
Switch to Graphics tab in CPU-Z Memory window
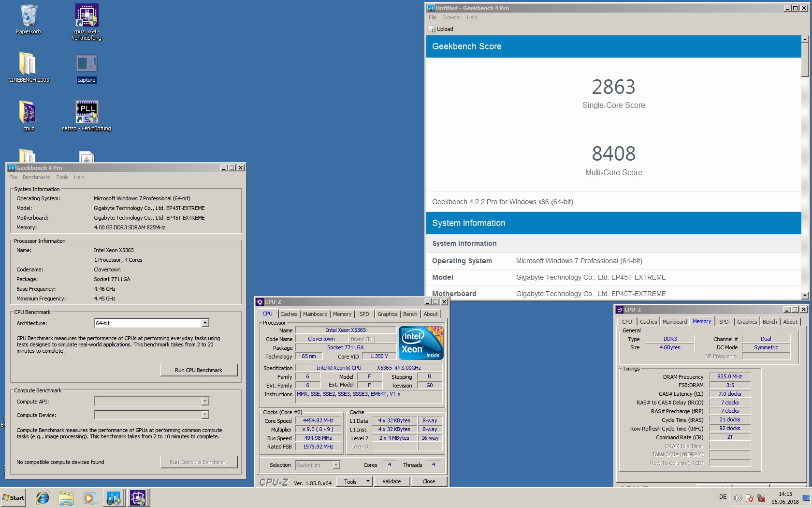coord(747,322)
